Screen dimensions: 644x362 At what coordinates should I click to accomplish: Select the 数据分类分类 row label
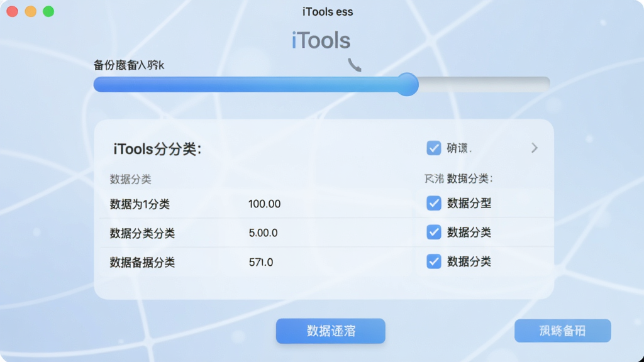click(142, 233)
